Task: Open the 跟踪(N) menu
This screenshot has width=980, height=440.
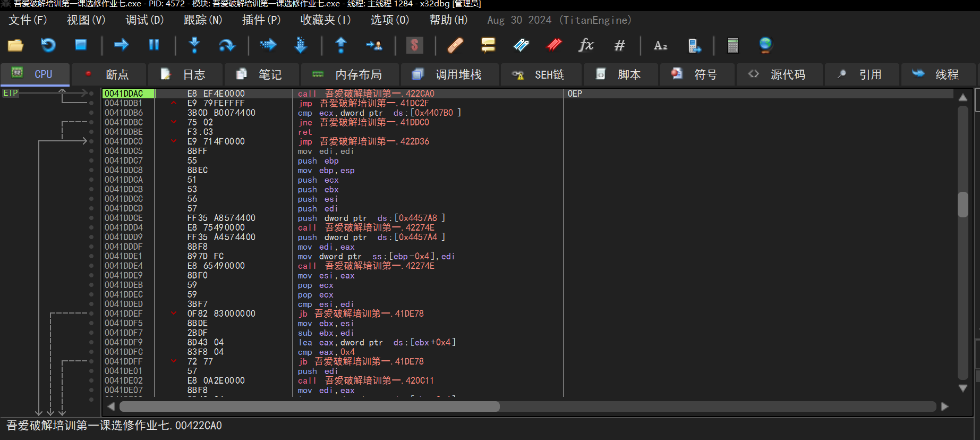Action: point(203,20)
